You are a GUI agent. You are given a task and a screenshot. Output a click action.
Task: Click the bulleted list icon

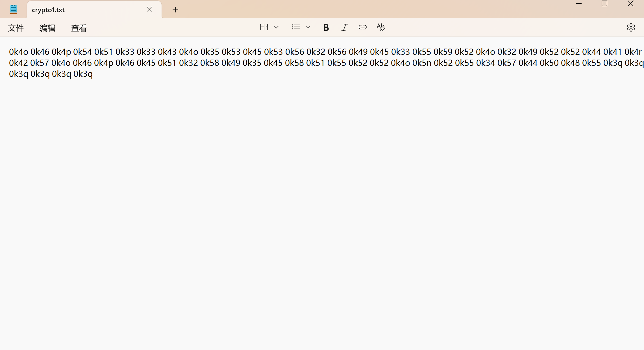click(296, 27)
